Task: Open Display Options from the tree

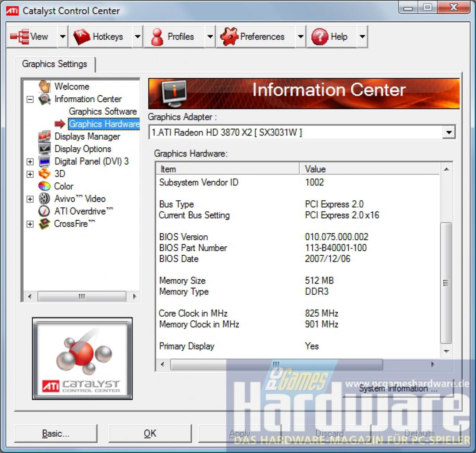Action: (83, 149)
